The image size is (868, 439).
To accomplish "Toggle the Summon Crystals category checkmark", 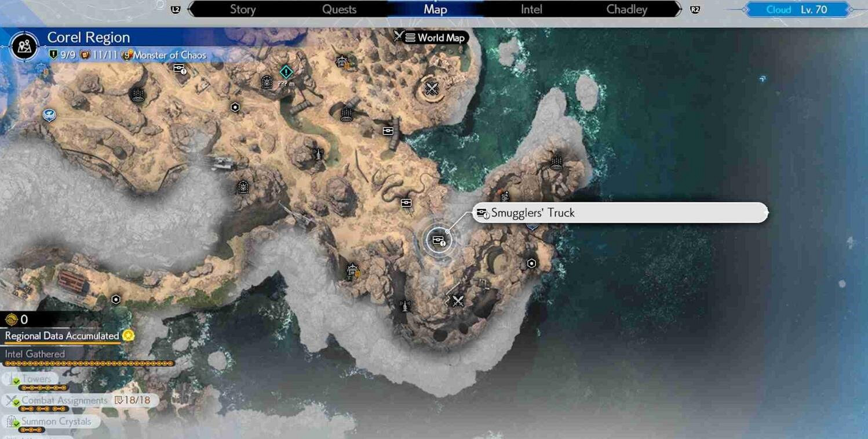I will (13, 422).
